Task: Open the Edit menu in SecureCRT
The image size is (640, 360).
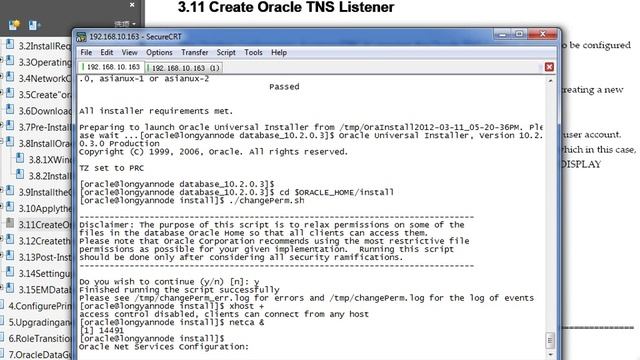Action: (107, 53)
